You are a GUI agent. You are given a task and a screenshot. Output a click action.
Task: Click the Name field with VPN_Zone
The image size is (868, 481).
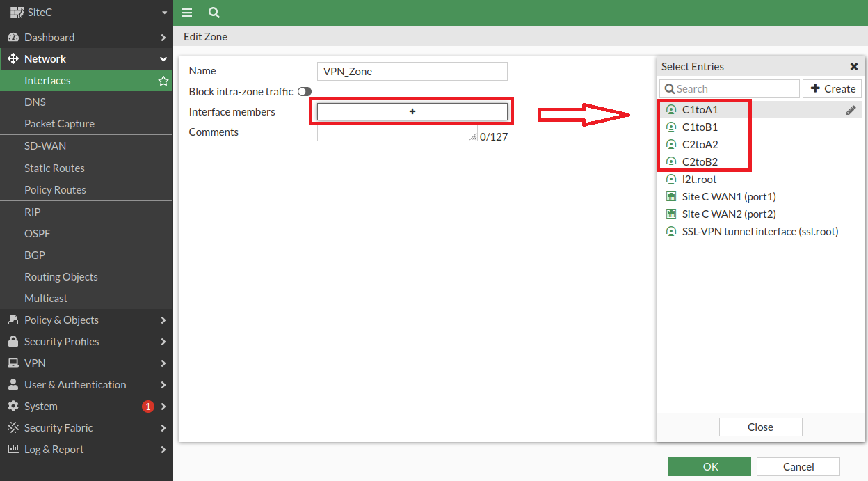point(412,71)
